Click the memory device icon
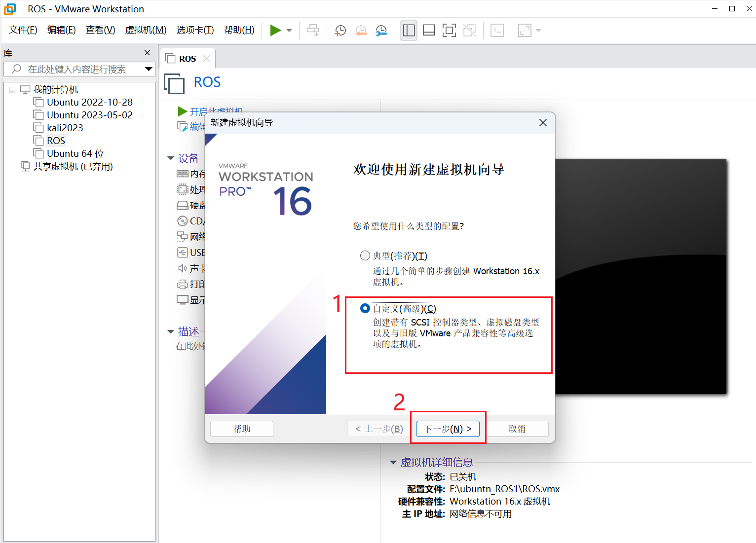This screenshot has width=756, height=543. pos(182,174)
